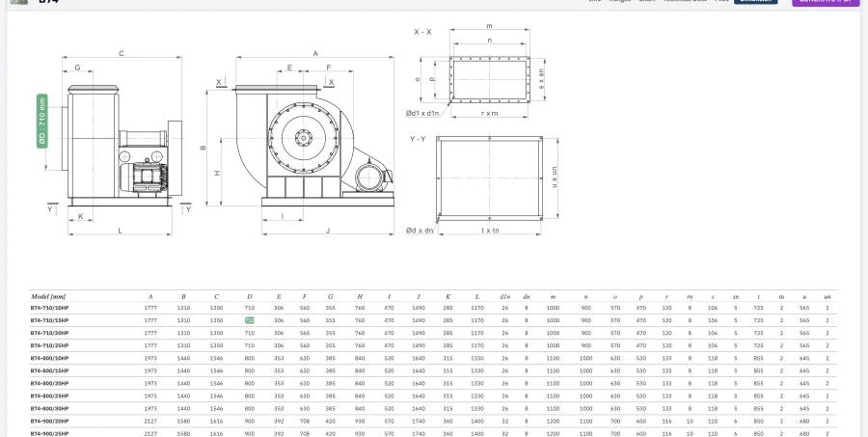Click the Y - Y section label

pyautogui.click(x=418, y=139)
